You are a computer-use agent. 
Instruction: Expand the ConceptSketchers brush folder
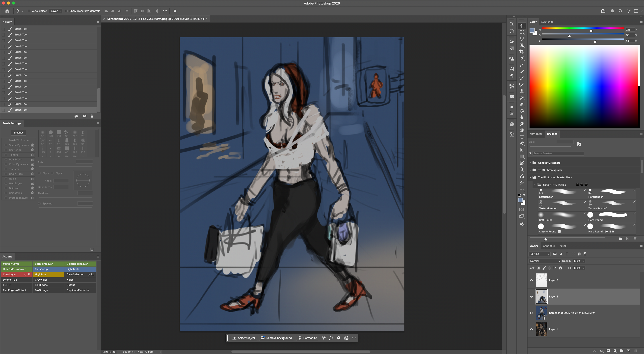[x=530, y=163]
